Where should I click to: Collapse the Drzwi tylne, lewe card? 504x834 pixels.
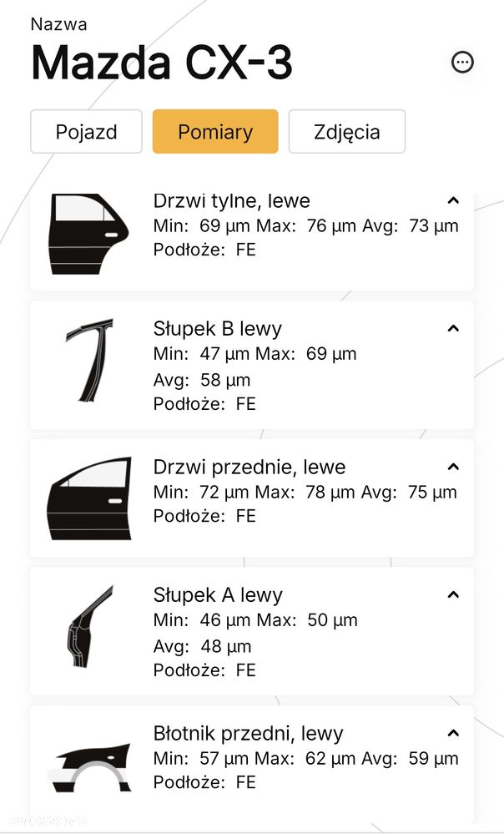(x=453, y=200)
